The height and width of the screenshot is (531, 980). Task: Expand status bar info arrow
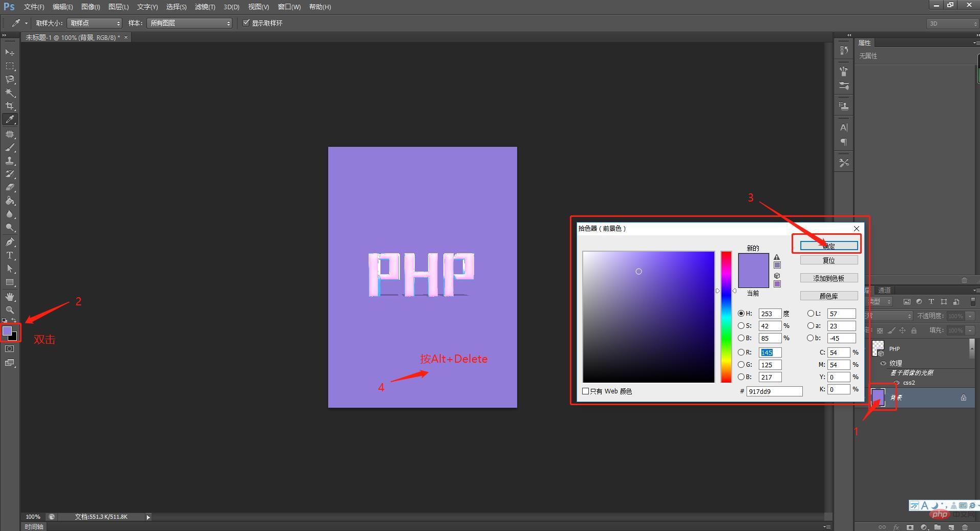pyautogui.click(x=148, y=517)
